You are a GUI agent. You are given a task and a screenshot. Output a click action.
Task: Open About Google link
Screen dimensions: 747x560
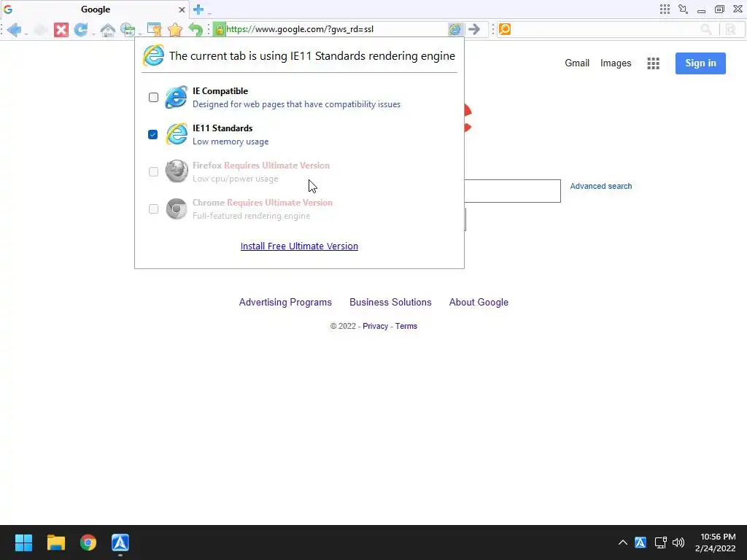pos(479,303)
